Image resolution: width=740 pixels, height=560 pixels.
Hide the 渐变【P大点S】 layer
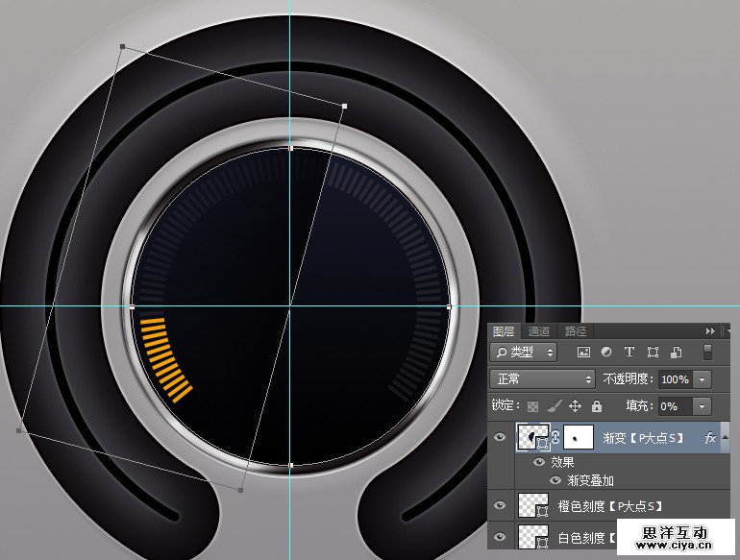(500, 438)
